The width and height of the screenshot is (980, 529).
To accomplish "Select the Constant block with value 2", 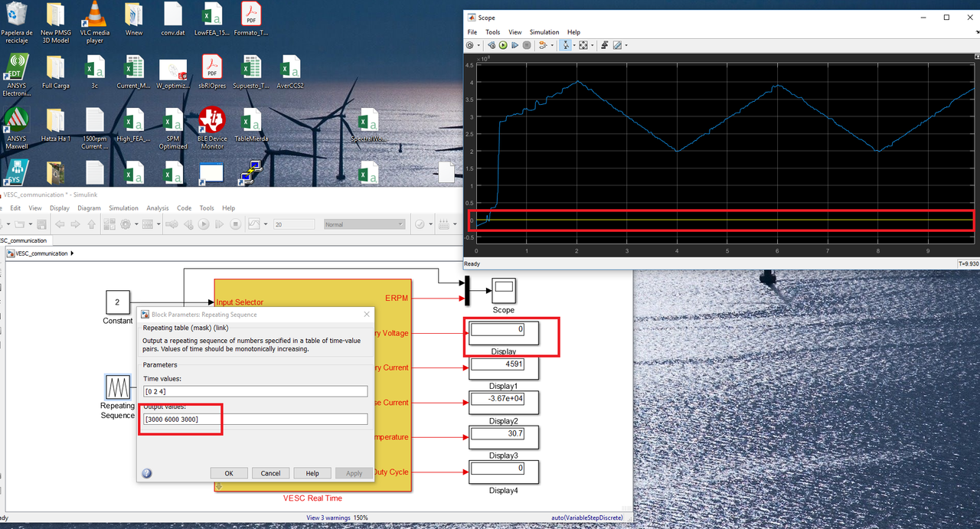I will coord(117,302).
